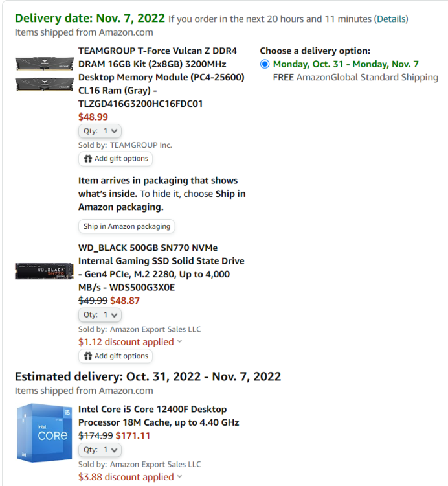Open the Qty dropdown for the Intel Core i5
The height and width of the screenshot is (486, 448).
100,450
